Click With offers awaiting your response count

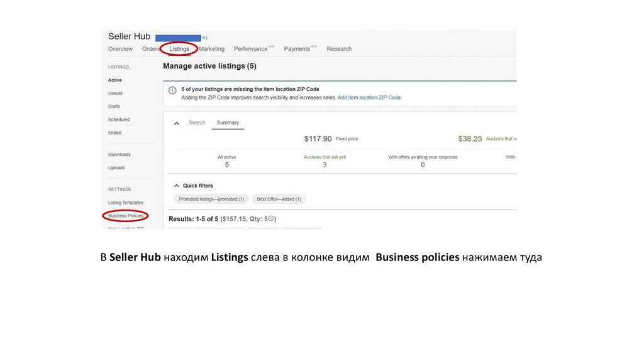(423, 165)
